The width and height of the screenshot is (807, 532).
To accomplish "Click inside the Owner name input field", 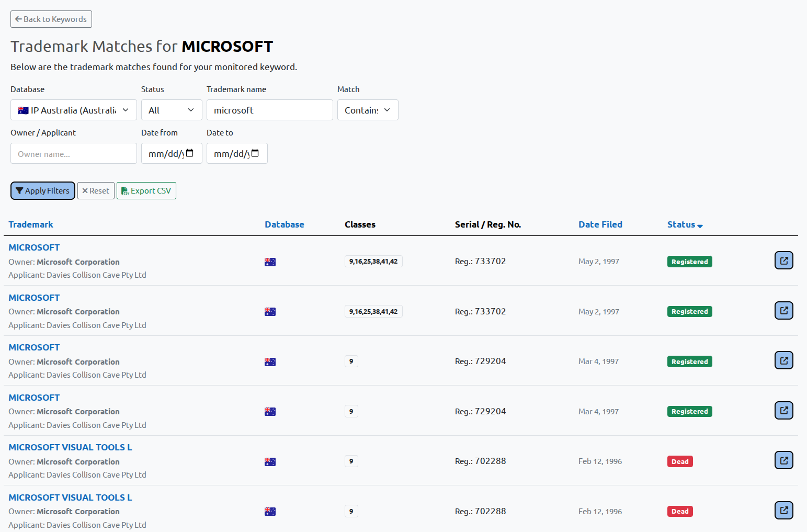I will click(73, 153).
